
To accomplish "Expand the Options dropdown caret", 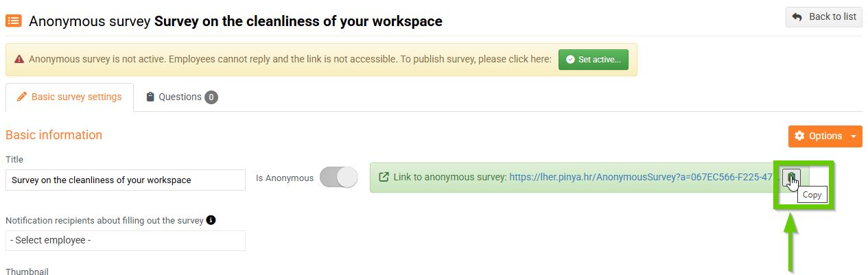I will pyautogui.click(x=853, y=136).
